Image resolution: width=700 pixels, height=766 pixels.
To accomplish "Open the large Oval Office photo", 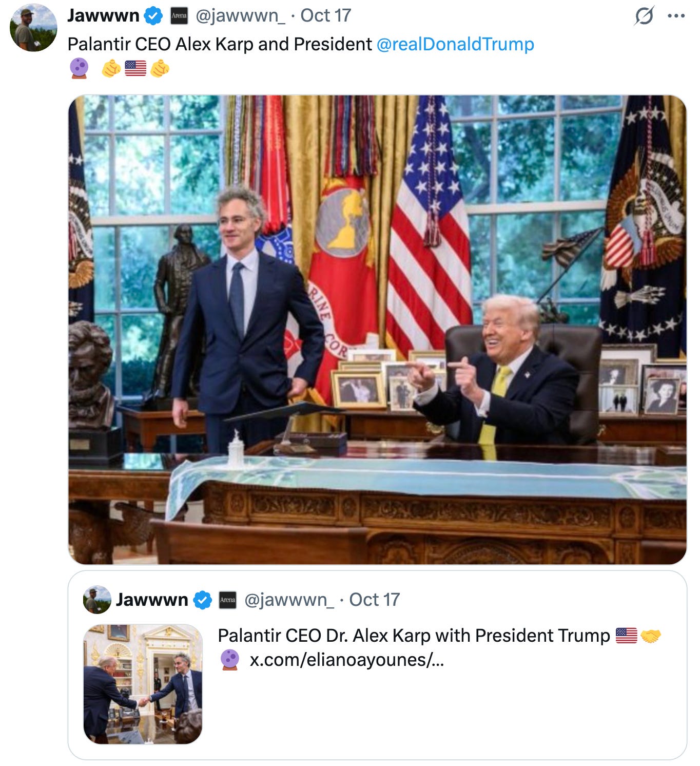I will click(x=377, y=330).
